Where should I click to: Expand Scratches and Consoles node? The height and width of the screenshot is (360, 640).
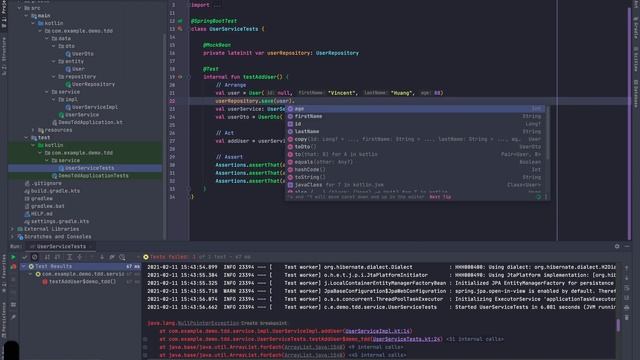(12, 237)
